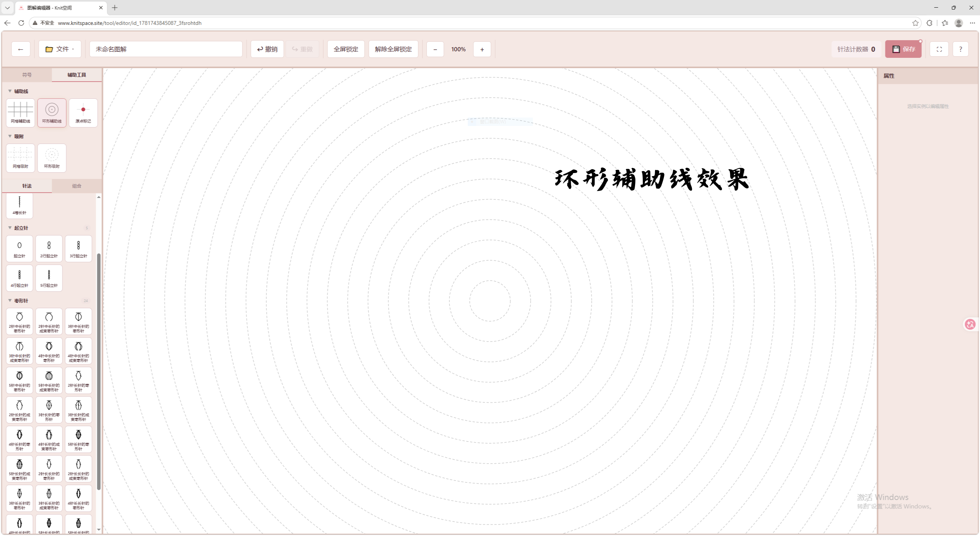Select the 3针长长针的成束枣形针 symbol

click(49, 498)
